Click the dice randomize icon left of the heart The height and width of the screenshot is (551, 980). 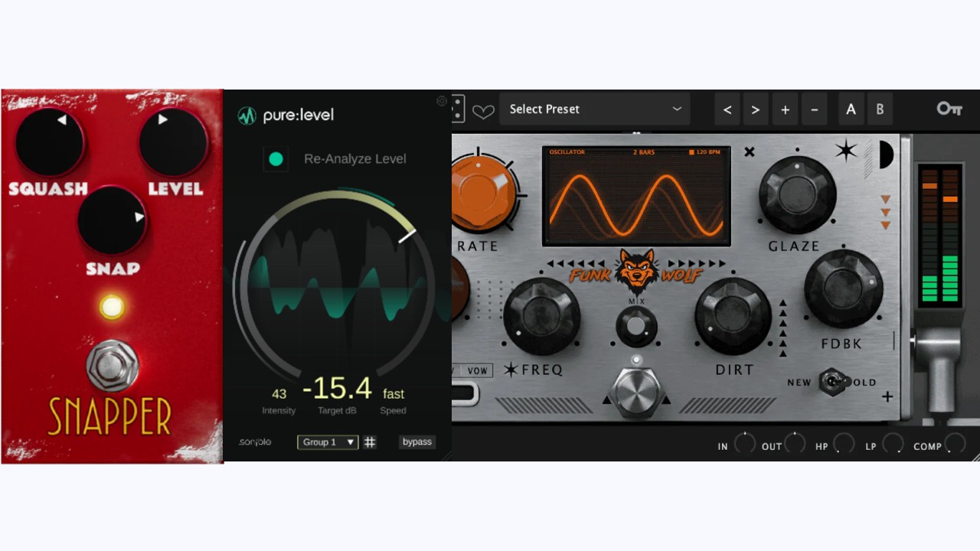[x=457, y=109]
